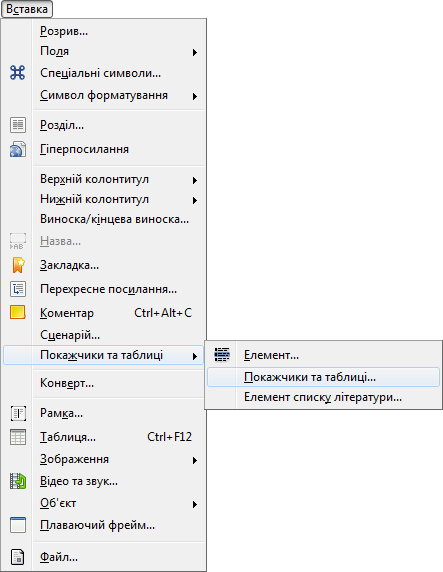Click the Розділ section icon

point(18,125)
